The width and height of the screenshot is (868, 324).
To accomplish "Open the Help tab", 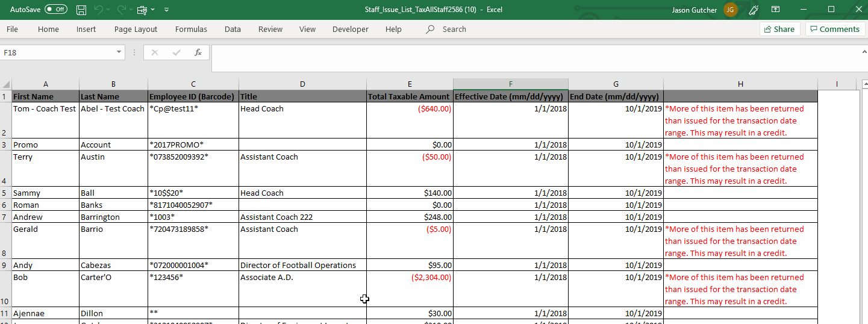I will click(x=393, y=29).
